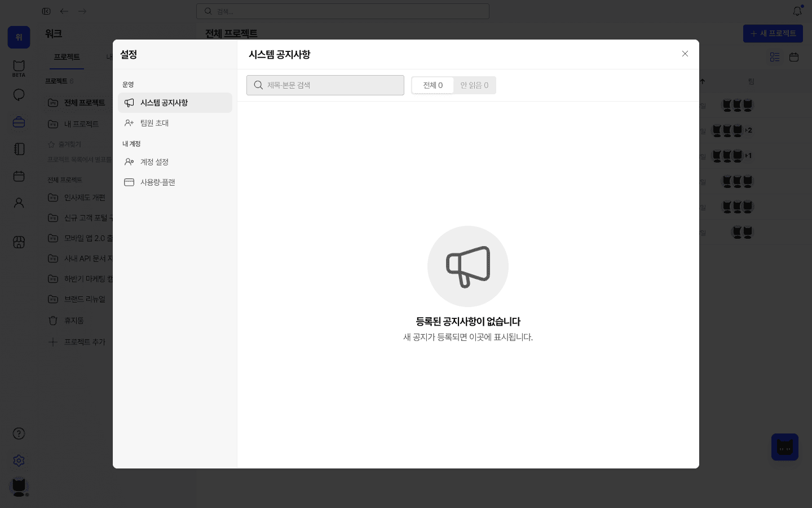Open the notebook icon in left rail
Screen dimensions: 812x508
(x=19, y=149)
